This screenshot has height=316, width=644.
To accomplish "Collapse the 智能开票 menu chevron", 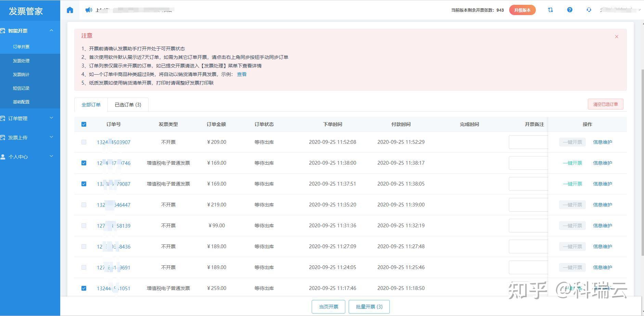I will tap(51, 30).
